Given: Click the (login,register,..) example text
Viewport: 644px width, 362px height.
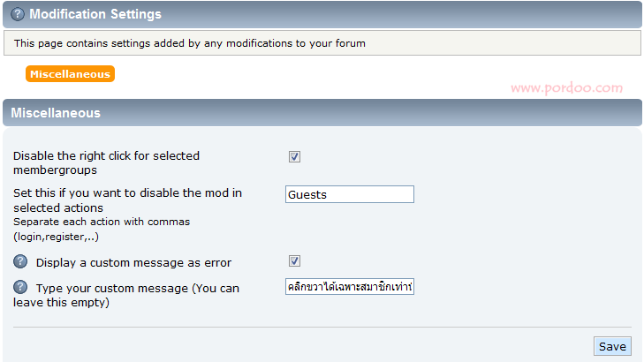Looking at the screenshot, I should click(x=56, y=237).
